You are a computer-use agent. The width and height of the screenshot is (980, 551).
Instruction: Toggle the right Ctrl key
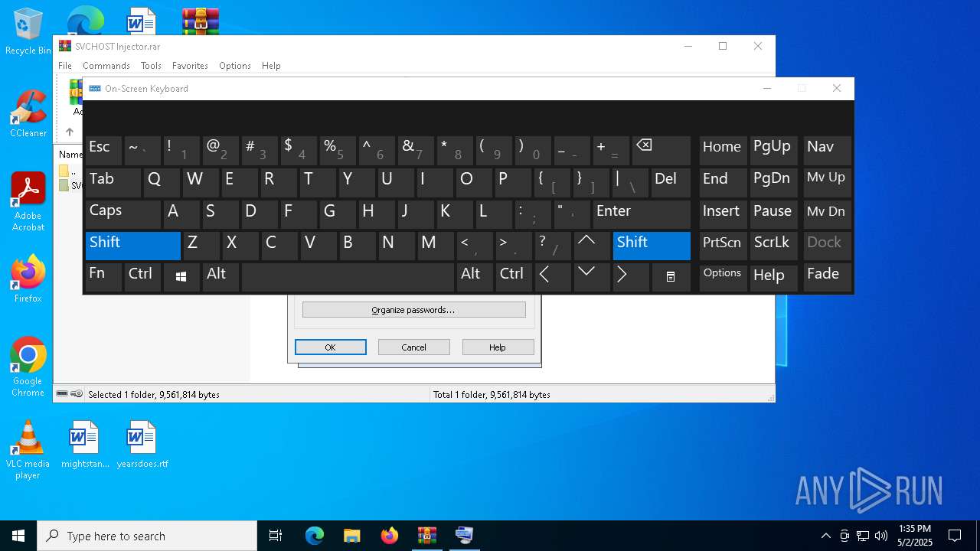(x=514, y=277)
